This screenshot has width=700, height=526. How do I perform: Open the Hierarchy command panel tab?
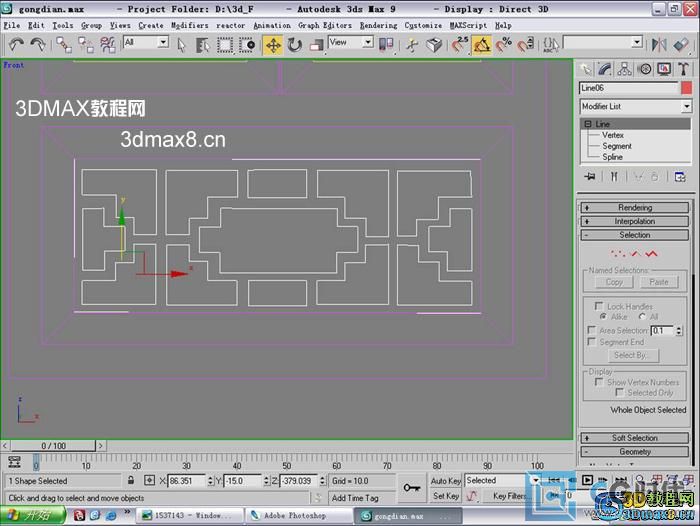pos(625,69)
